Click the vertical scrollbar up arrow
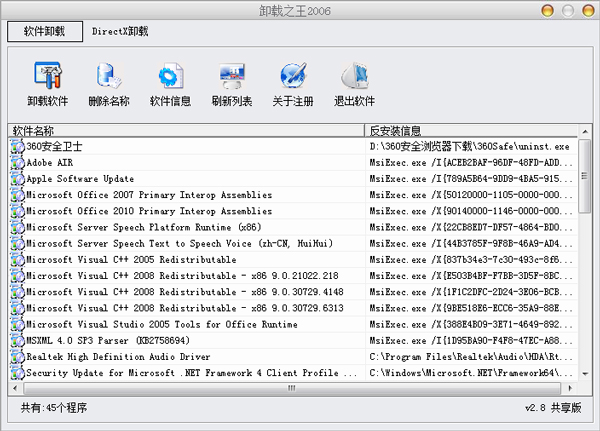Viewport: 600px width, 431px height. point(585,132)
